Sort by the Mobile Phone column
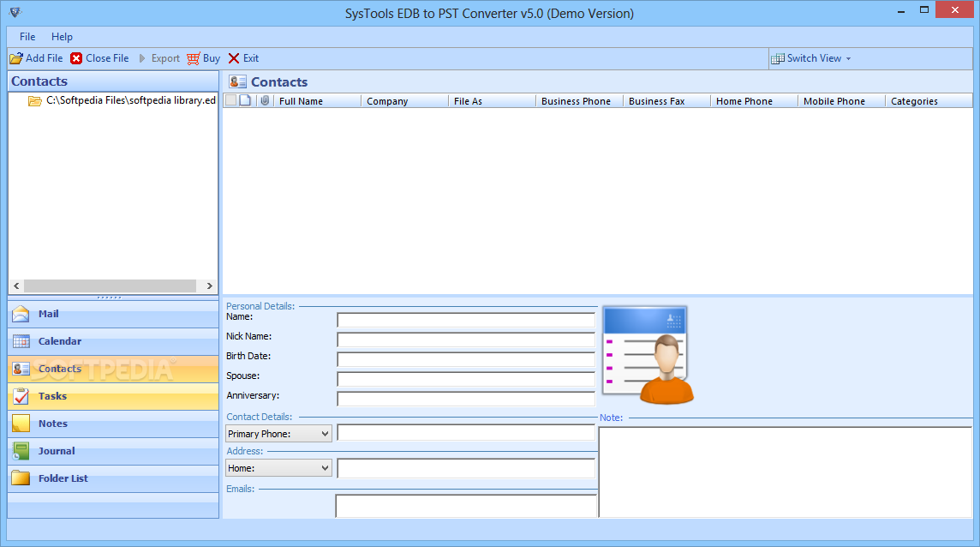 (x=842, y=101)
